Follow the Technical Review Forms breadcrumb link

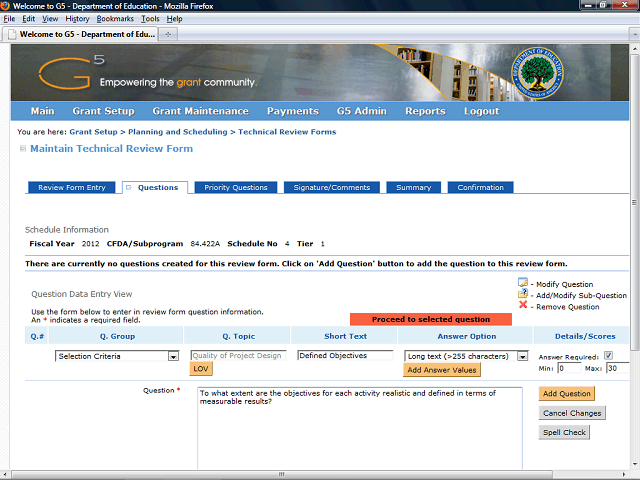pos(287,132)
